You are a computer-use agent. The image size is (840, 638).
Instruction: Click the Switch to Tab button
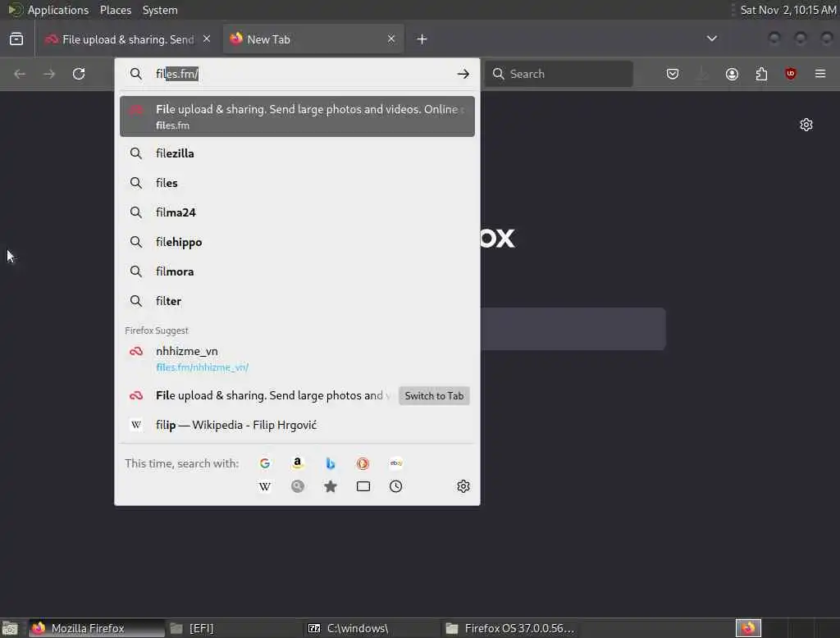coord(434,396)
